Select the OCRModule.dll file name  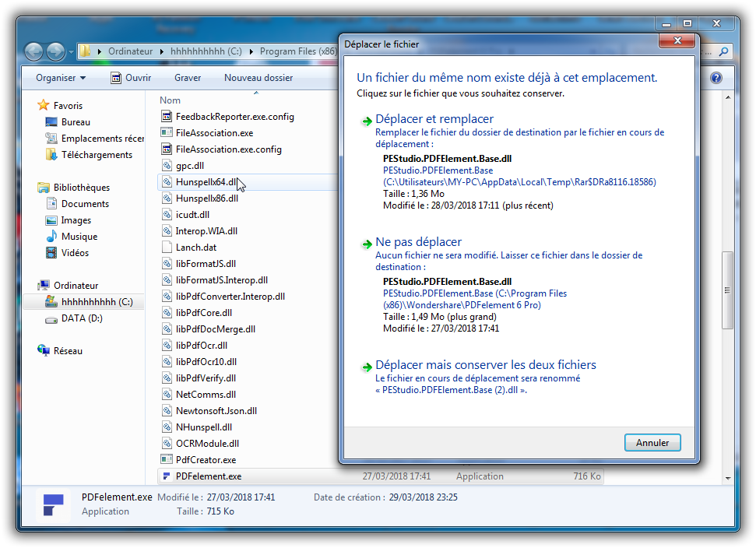[207, 444]
